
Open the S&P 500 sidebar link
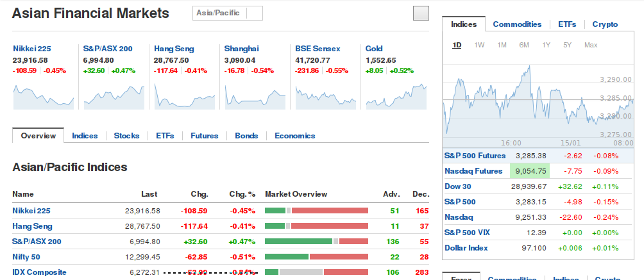pyautogui.click(x=460, y=202)
